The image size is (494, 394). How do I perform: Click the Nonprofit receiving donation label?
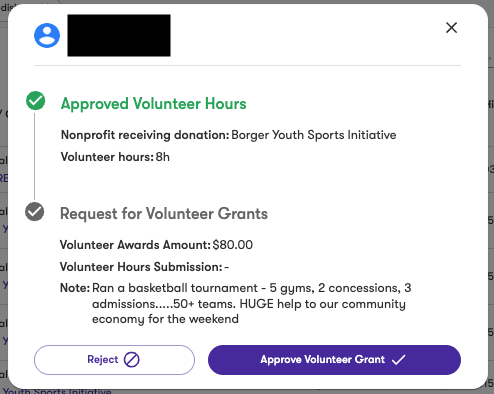(145, 135)
